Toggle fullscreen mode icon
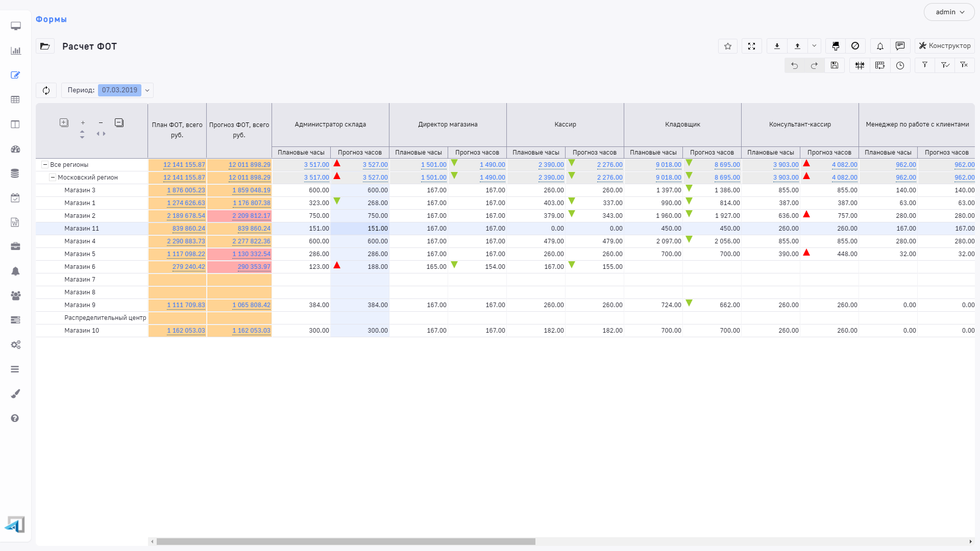Image resolution: width=980 pixels, height=551 pixels. coord(751,46)
